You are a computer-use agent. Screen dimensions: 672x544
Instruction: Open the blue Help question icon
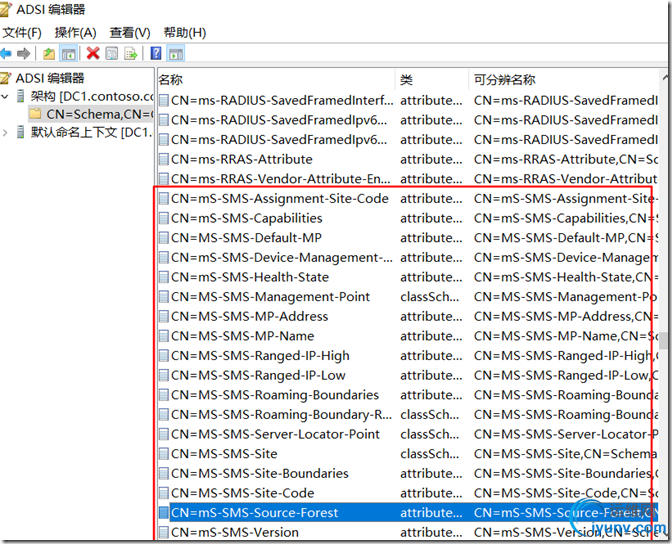pos(156,53)
